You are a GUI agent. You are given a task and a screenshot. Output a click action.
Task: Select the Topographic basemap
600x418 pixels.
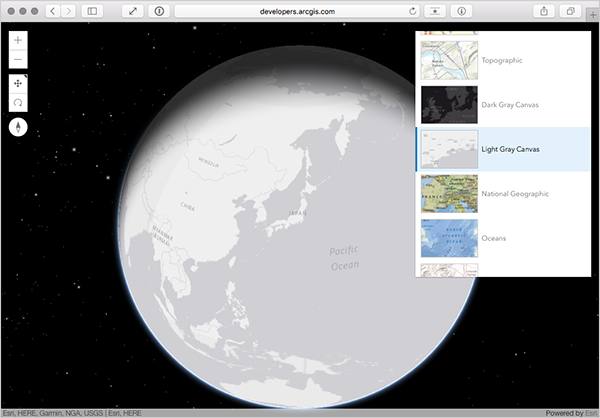(503, 60)
